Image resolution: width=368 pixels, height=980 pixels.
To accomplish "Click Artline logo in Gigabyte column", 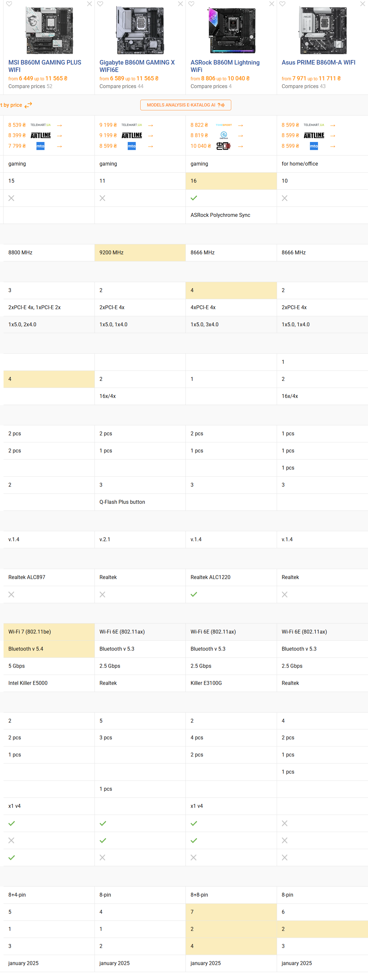I will click(x=132, y=136).
